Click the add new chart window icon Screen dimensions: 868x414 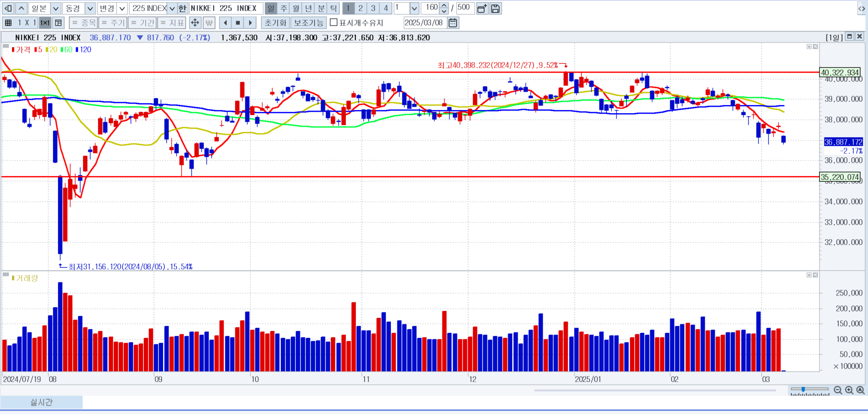[482, 9]
